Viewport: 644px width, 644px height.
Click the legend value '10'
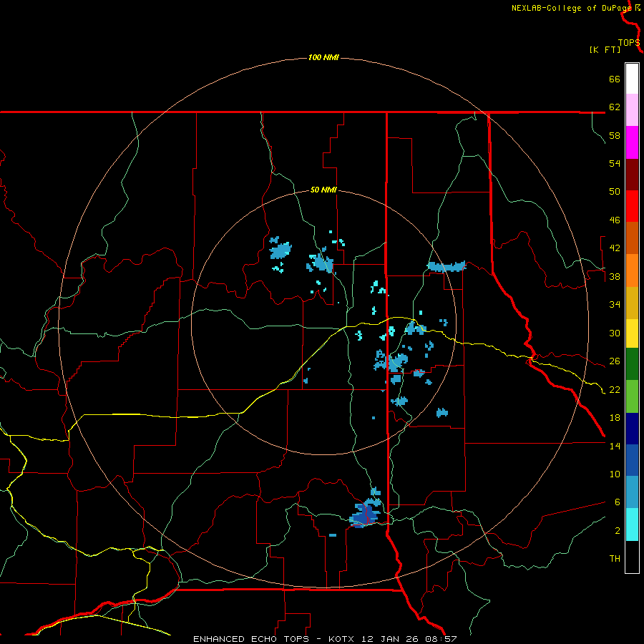click(x=615, y=474)
